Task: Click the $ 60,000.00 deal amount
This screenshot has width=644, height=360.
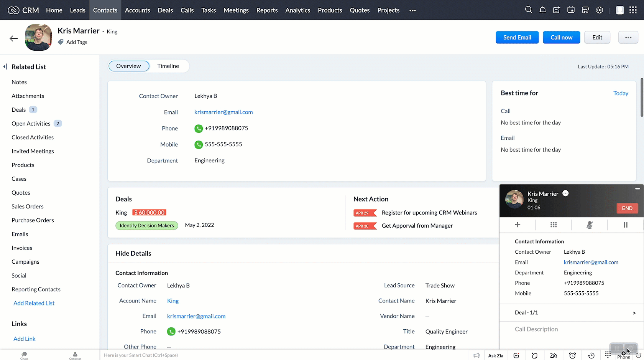Action: tap(149, 213)
